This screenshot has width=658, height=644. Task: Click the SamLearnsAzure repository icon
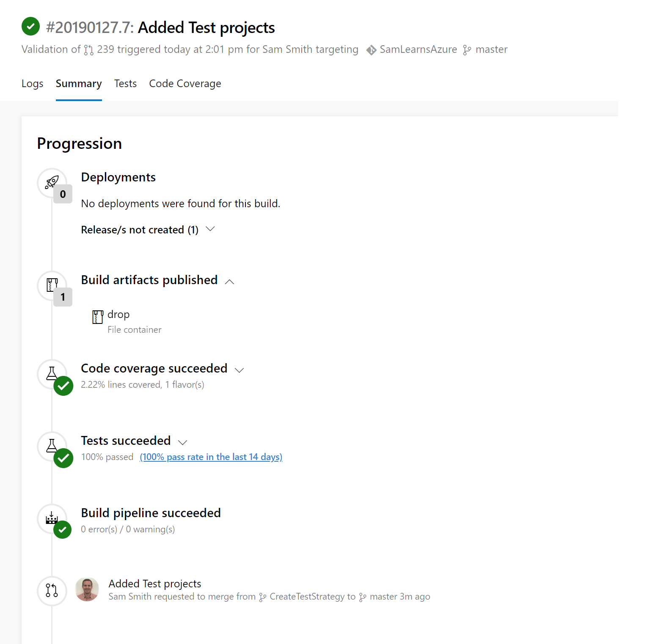tap(371, 50)
